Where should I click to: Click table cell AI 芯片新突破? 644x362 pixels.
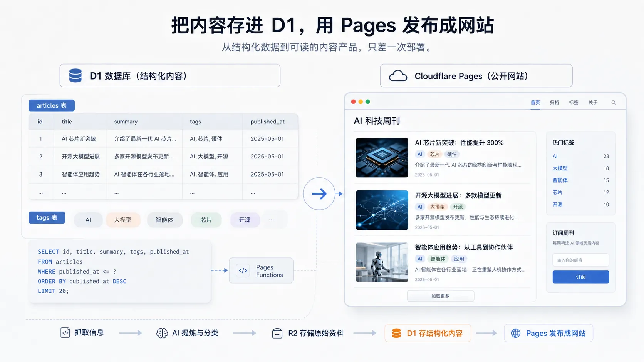pyautogui.click(x=79, y=139)
